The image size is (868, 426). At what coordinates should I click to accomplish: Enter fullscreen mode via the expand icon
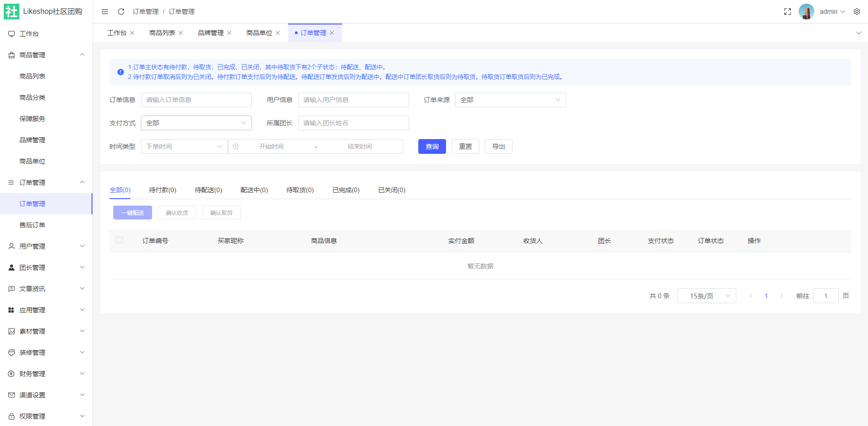[788, 12]
